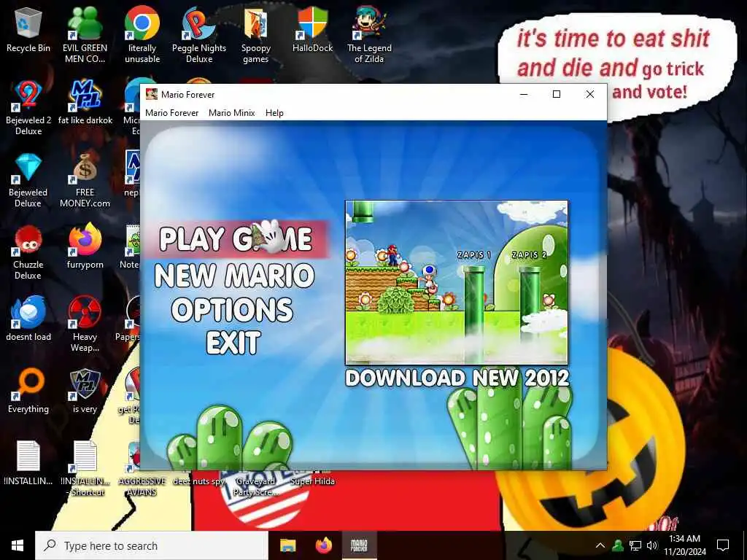Open File Explorer from the taskbar
This screenshot has width=747, height=560.
pos(287,545)
